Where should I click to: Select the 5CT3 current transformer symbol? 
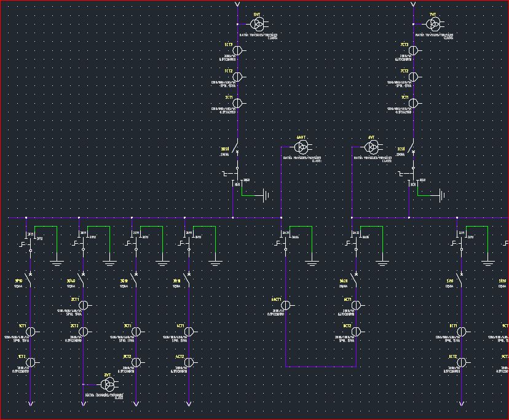tap(238, 50)
